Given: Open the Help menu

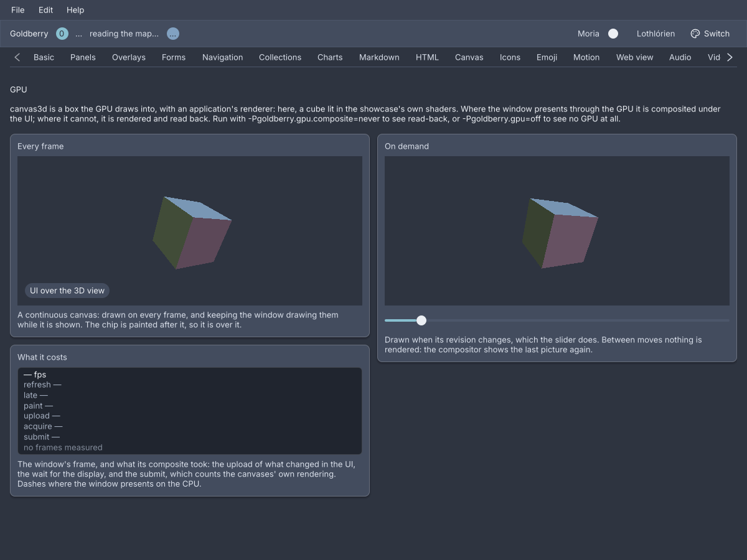Looking at the screenshot, I should [75, 10].
